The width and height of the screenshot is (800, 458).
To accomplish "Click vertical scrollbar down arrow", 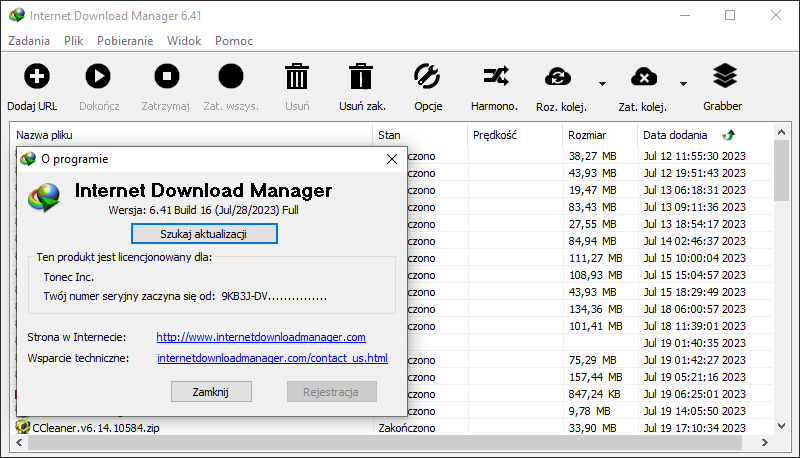I will pos(781,426).
